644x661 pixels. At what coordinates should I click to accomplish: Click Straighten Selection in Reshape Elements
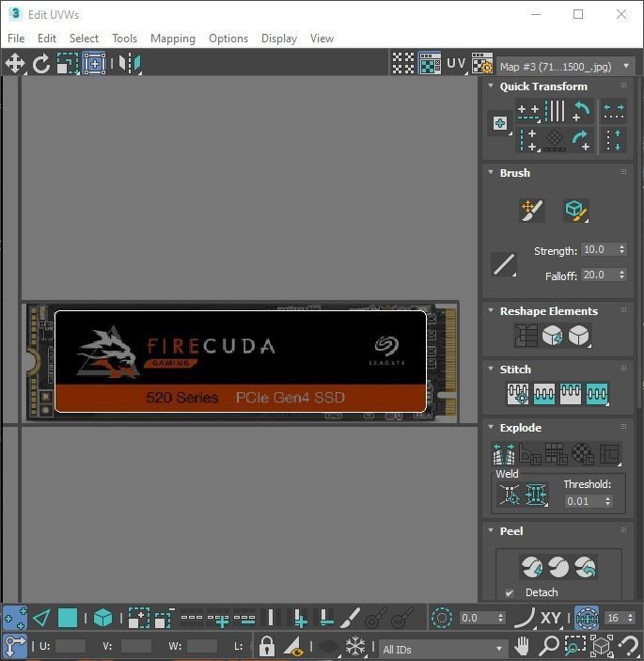coord(526,336)
